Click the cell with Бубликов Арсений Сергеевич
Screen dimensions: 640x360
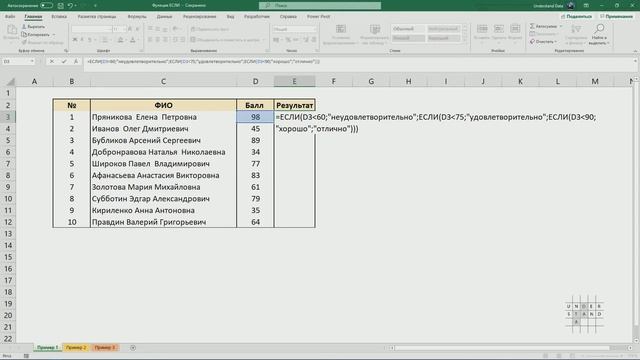point(163,140)
